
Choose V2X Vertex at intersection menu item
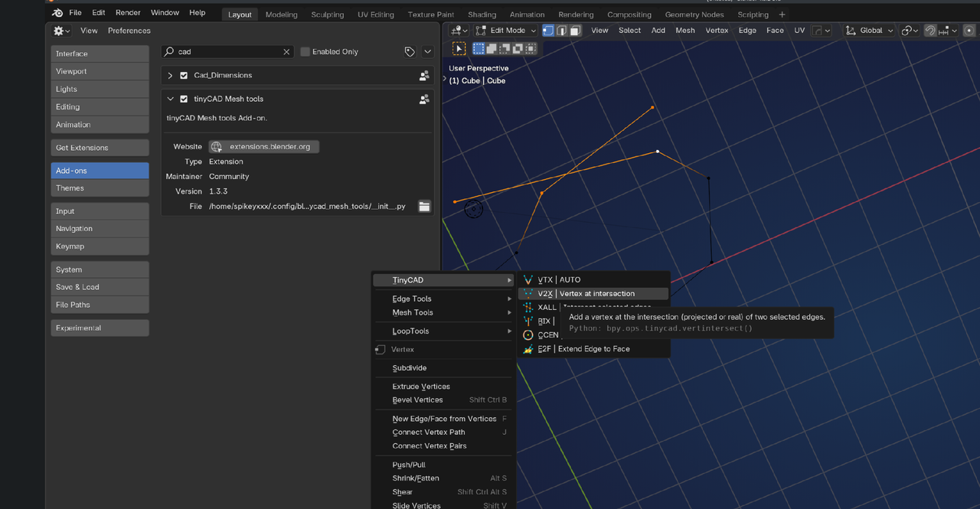tap(586, 294)
